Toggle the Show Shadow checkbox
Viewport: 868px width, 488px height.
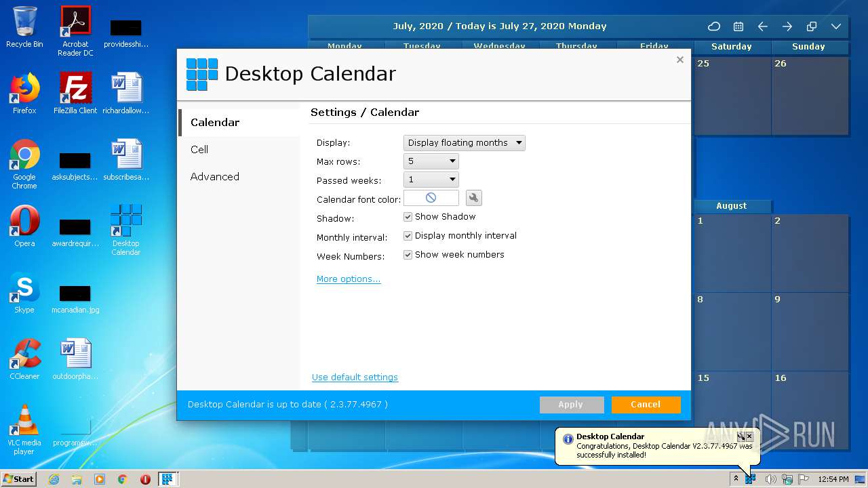[408, 217]
